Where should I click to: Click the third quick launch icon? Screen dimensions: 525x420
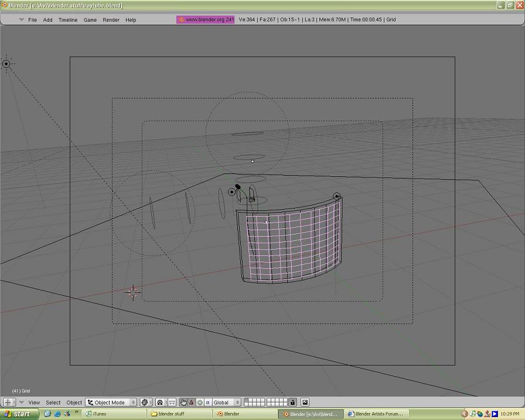[67, 414]
